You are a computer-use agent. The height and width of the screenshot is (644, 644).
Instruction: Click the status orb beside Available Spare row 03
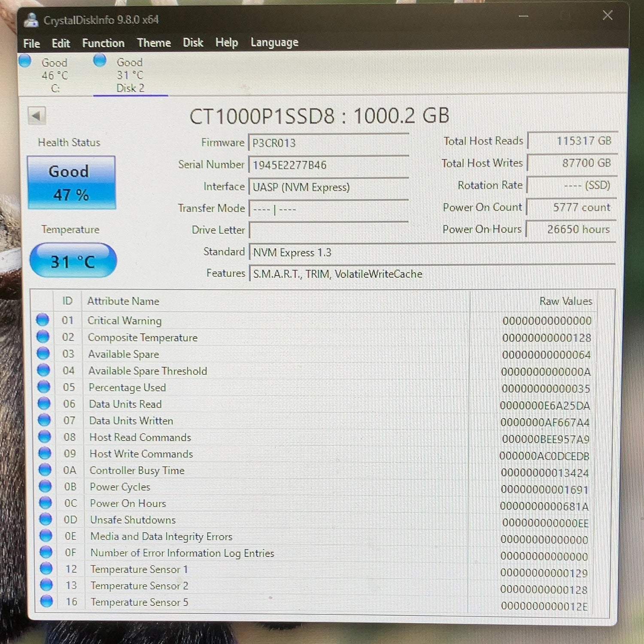43,353
